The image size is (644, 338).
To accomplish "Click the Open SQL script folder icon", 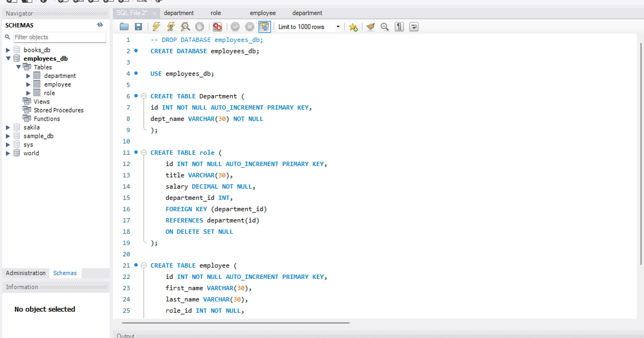I will click(x=124, y=27).
